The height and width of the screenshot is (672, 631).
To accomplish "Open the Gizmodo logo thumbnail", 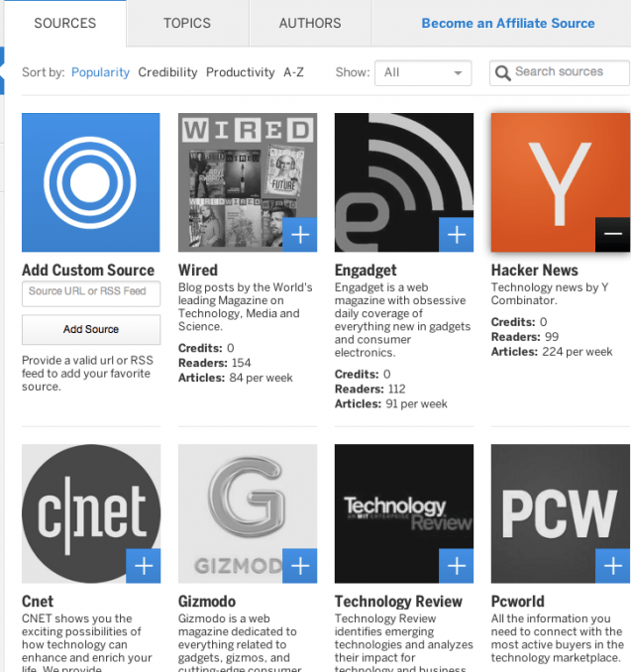I will (x=248, y=513).
